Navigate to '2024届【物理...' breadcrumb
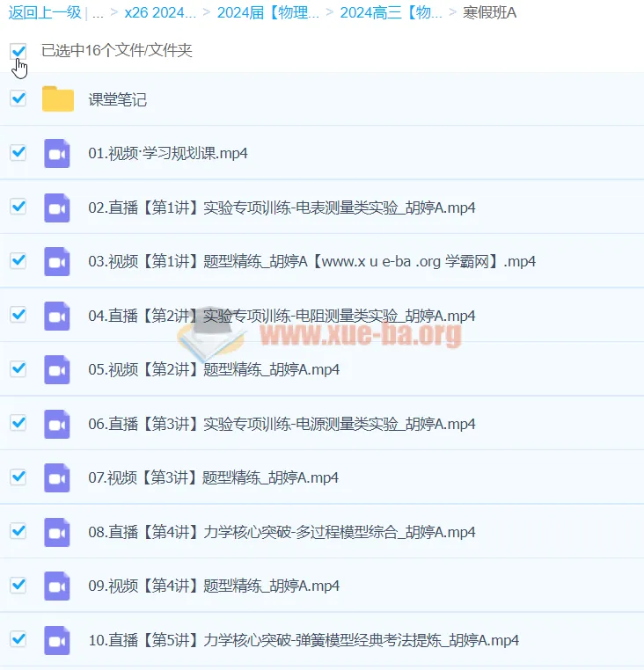 pyautogui.click(x=267, y=12)
